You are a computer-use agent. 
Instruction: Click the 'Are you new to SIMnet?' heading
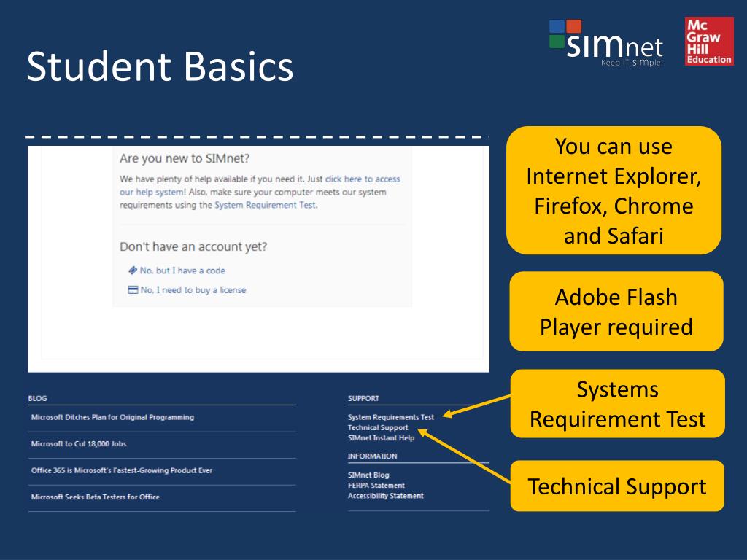185,158
